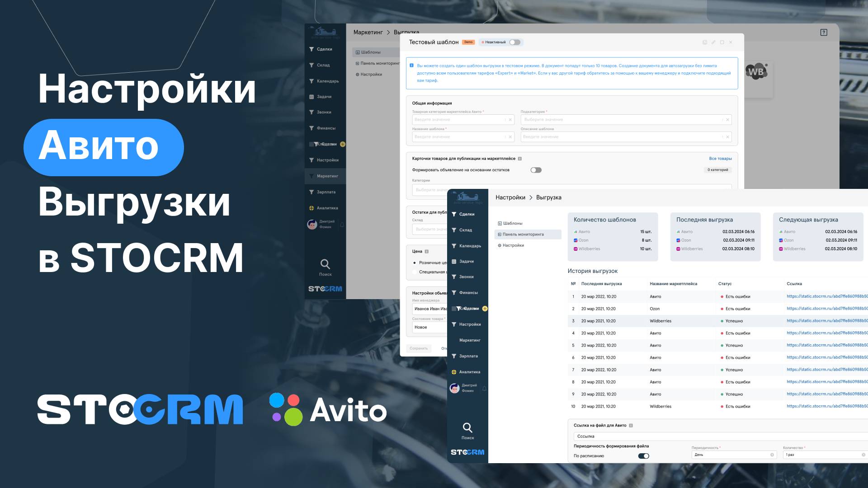Image resolution: width=868 pixels, height=488 pixels.
Task: Click Дмитрий Фомин avatar in the front window
Action: (454, 388)
